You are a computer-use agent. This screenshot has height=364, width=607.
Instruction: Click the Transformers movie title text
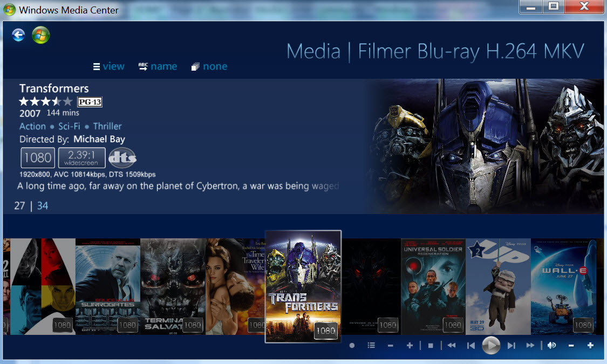[54, 88]
